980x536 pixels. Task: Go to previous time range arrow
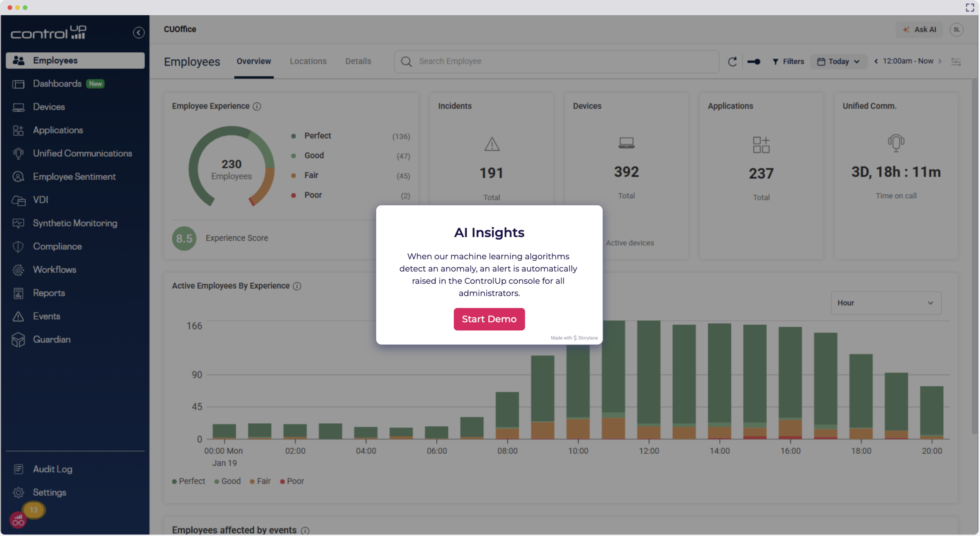876,61
